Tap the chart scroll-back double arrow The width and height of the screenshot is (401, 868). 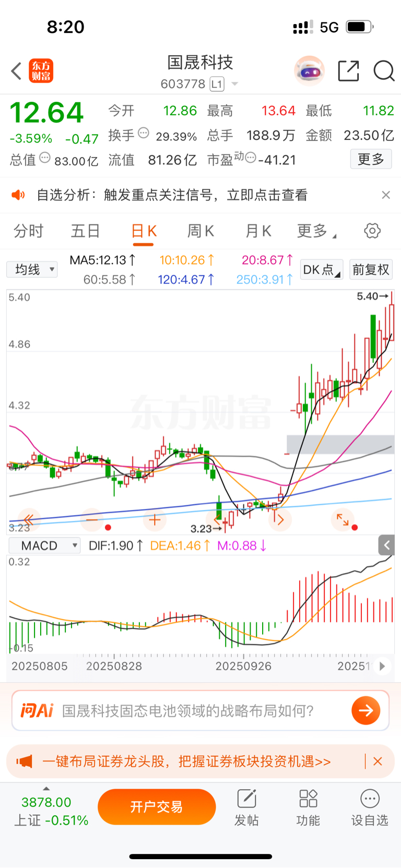29,520
